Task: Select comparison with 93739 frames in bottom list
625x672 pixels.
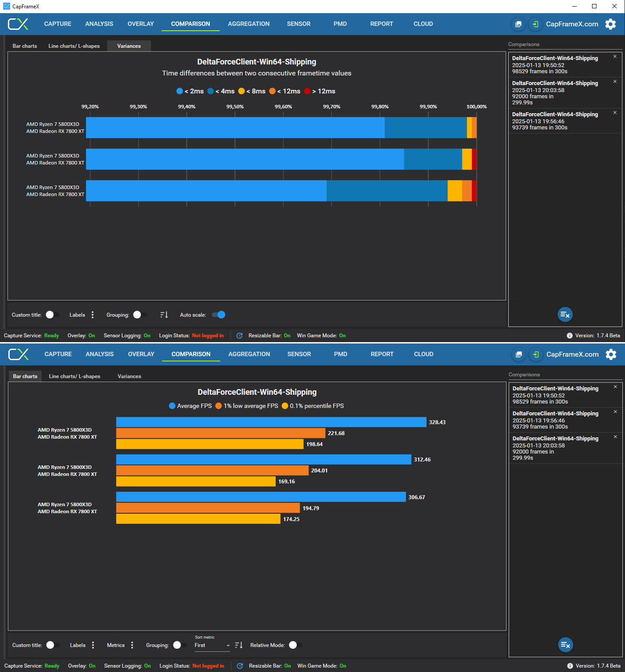Action: tap(566, 420)
